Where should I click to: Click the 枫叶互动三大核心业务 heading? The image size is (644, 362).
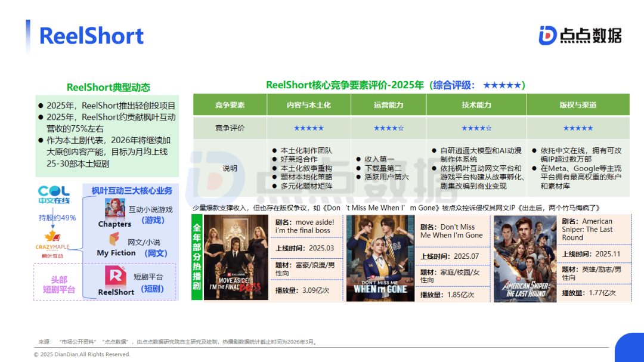point(131,190)
